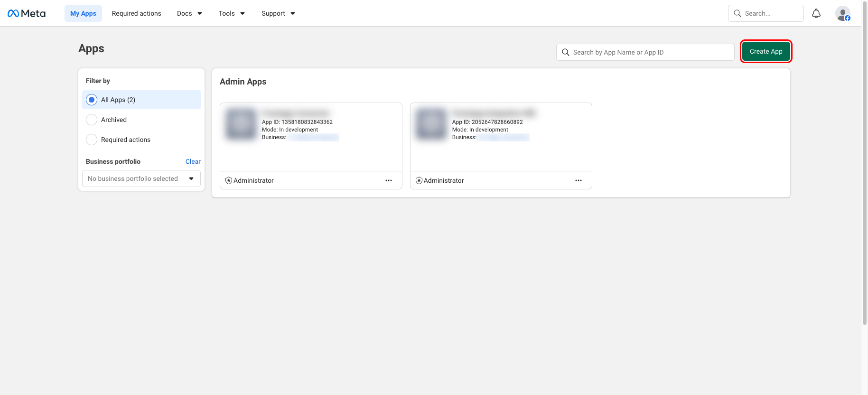Click the Administrator shield icon on the second app card
868x395 pixels.
click(419, 180)
